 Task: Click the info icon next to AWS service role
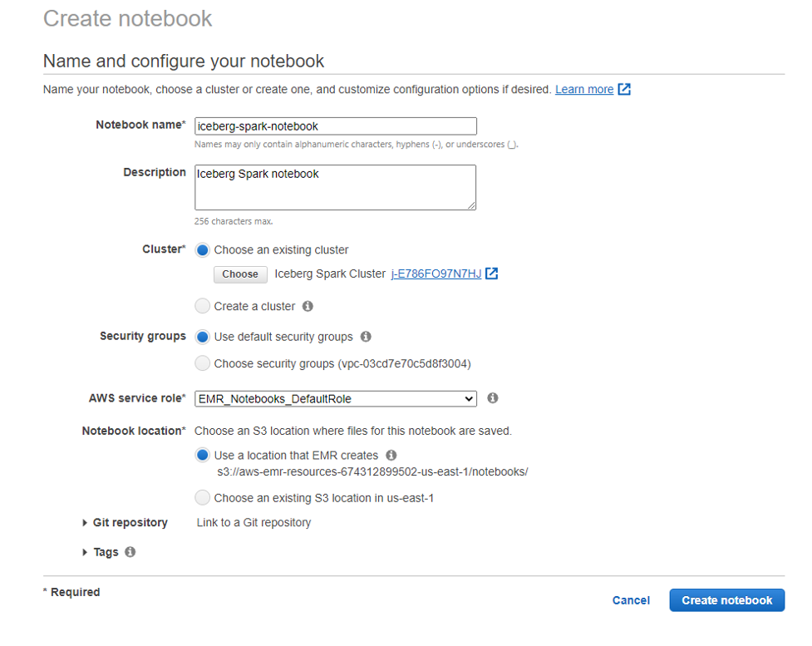point(492,398)
